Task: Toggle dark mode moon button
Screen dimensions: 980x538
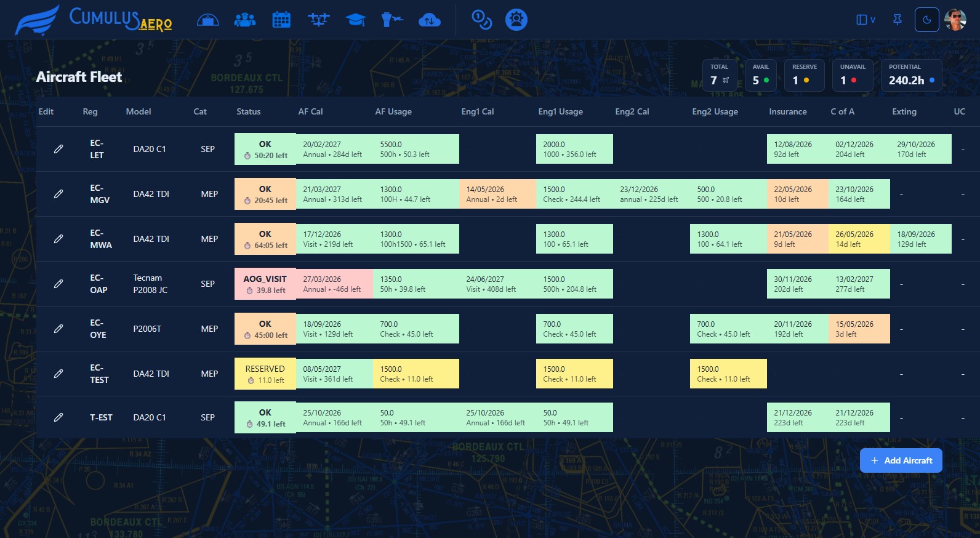Action: (927, 20)
